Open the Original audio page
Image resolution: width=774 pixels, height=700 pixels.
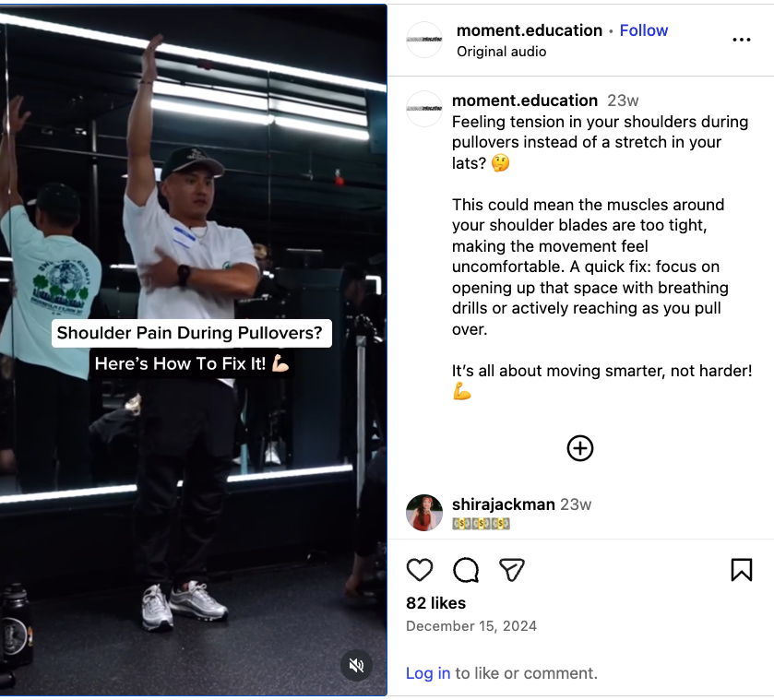[x=501, y=52]
